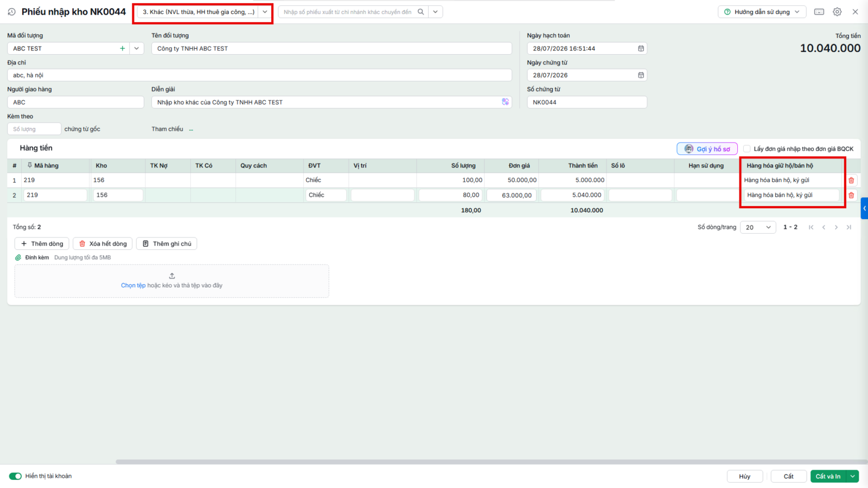
Task: Click Chọn tệp link to attach file
Action: pyautogui.click(x=133, y=285)
